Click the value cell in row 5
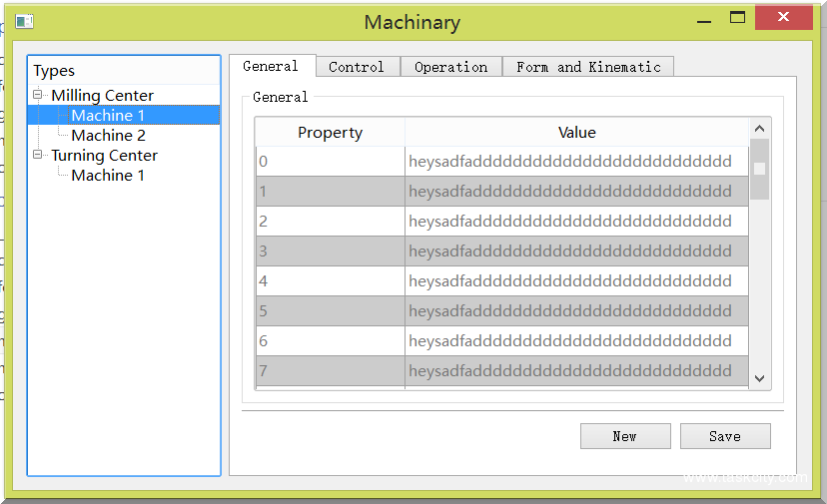This screenshot has height=504, width=827. (x=577, y=311)
